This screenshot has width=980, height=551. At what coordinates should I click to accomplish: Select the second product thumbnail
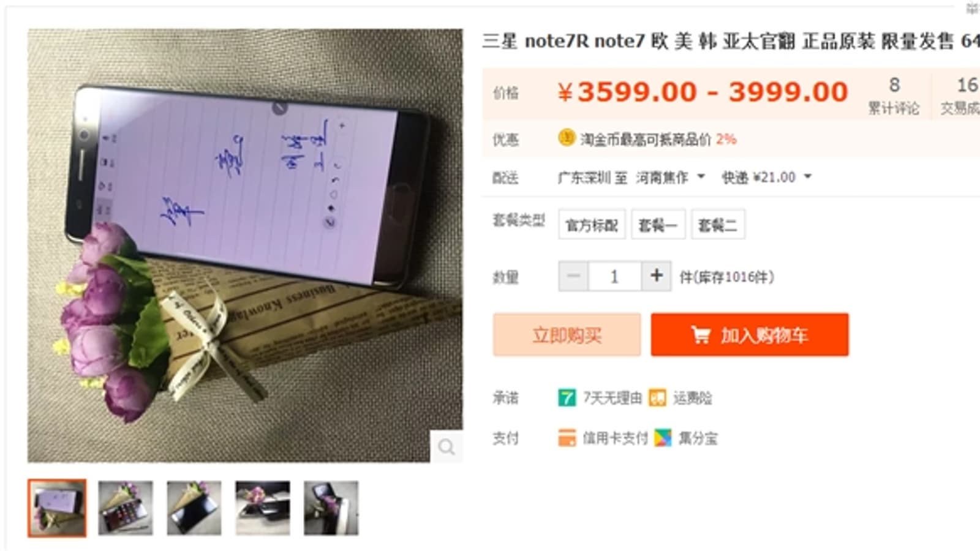126,508
